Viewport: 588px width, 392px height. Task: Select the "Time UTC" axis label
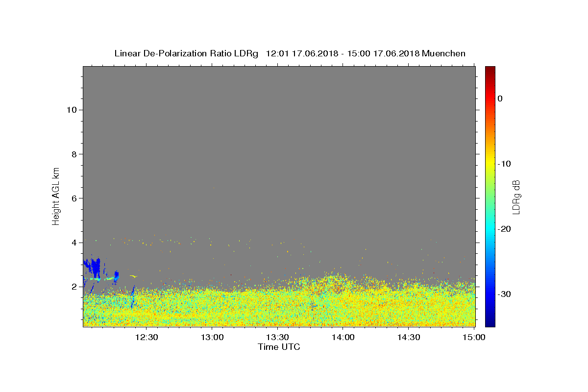[279, 347]
